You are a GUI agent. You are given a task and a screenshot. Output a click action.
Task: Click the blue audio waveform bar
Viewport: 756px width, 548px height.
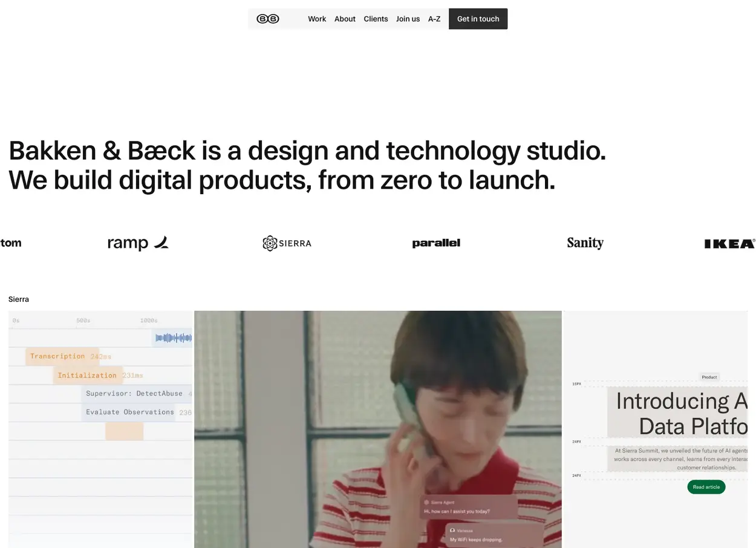172,338
